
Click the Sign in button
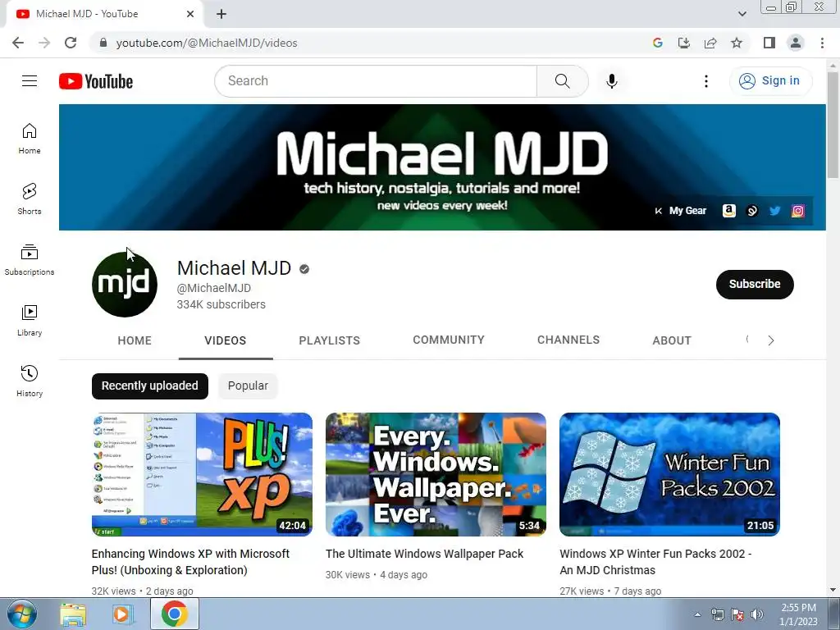(770, 81)
